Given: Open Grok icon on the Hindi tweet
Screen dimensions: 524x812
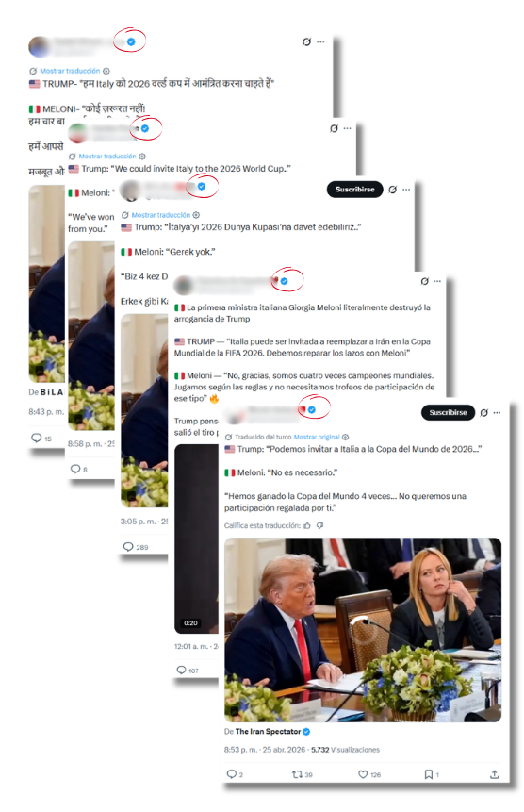Looking at the screenshot, I should pyautogui.click(x=306, y=41).
